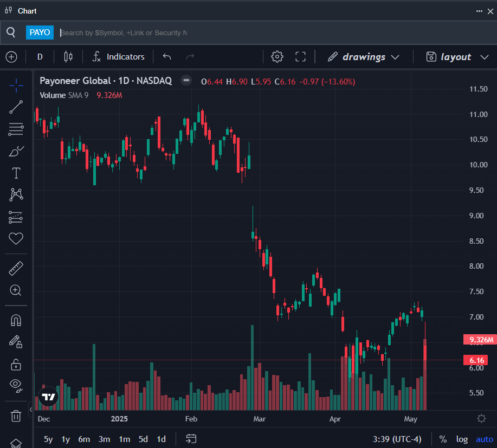Redo the chart action
Viewport: 497px width, 448px height.
point(190,57)
